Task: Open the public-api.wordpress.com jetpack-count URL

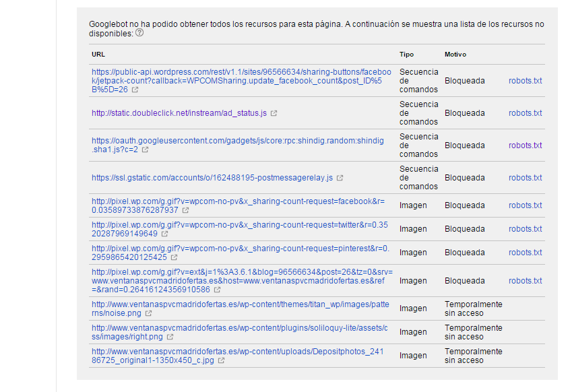Action: [241, 81]
